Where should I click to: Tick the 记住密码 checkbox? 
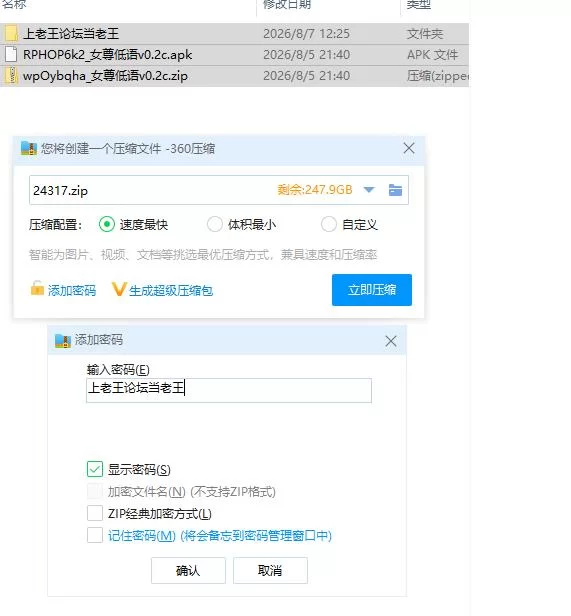pyautogui.click(x=95, y=535)
